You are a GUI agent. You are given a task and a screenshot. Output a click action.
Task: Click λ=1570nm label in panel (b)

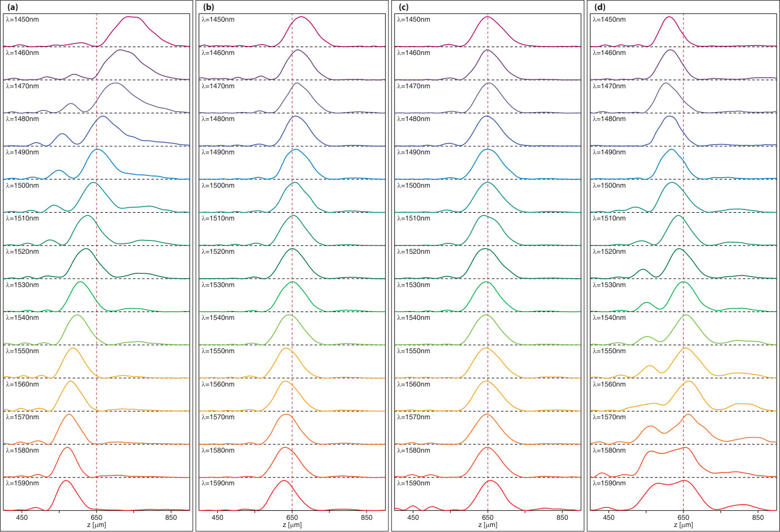[x=218, y=417]
